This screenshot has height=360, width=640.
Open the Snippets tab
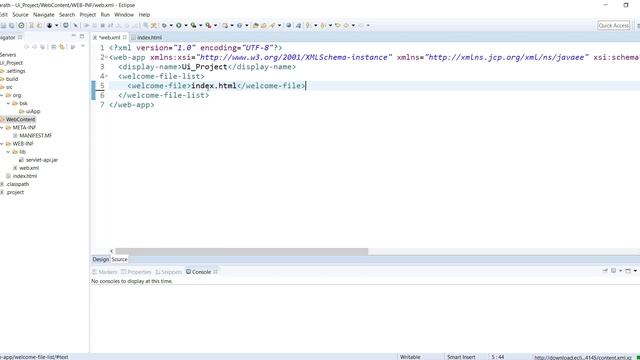click(x=169, y=272)
